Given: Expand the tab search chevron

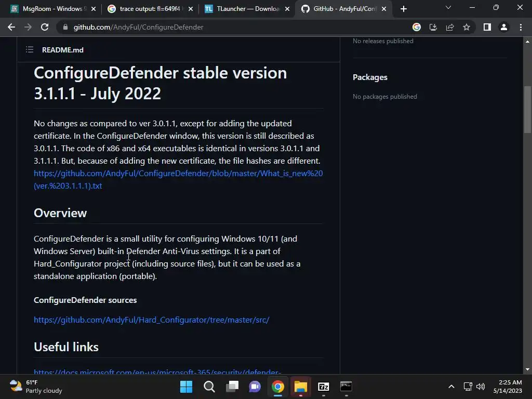Looking at the screenshot, I should pyautogui.click(x=448, y=7).
